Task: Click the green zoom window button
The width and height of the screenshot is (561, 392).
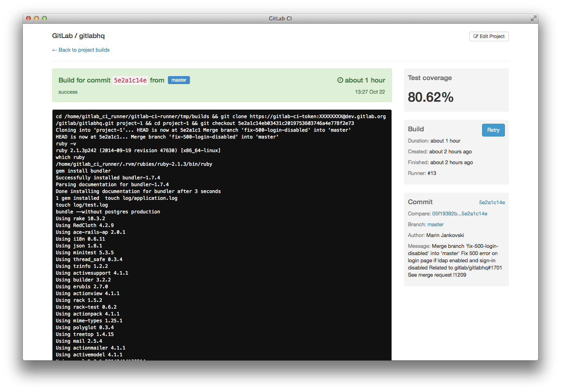Action: point(44,18)
